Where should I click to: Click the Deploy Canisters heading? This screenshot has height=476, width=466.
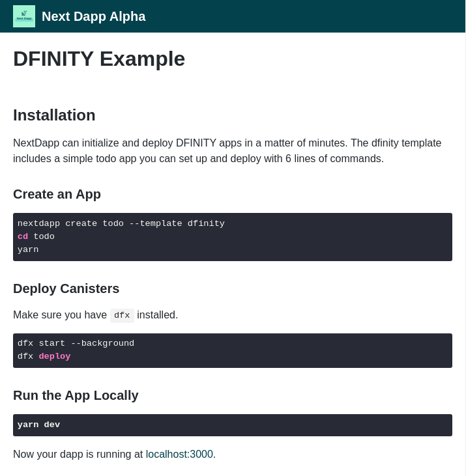pos(66,288)
